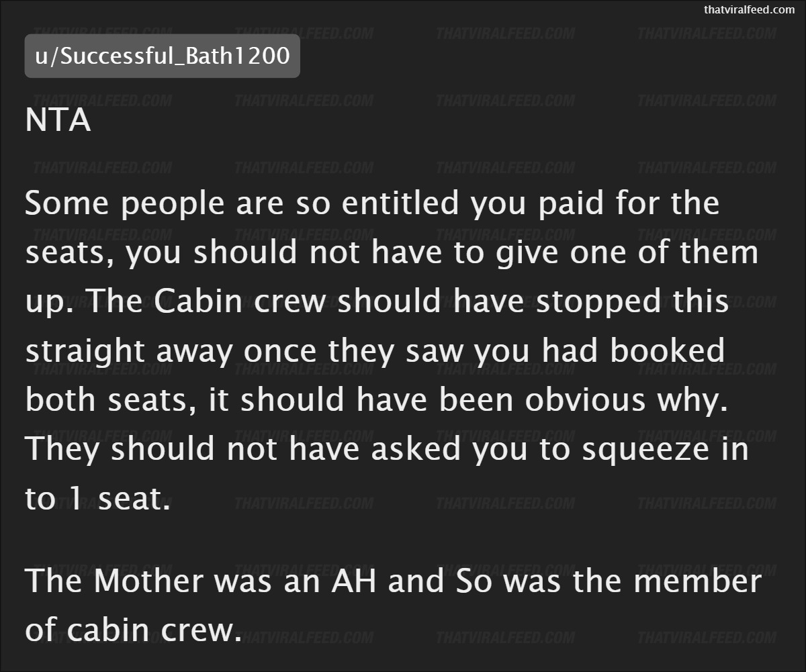806x672 pixels.
Task: Click the line starting 'straight away once they'
Action: pyautogui.click(x=375, y=351)
